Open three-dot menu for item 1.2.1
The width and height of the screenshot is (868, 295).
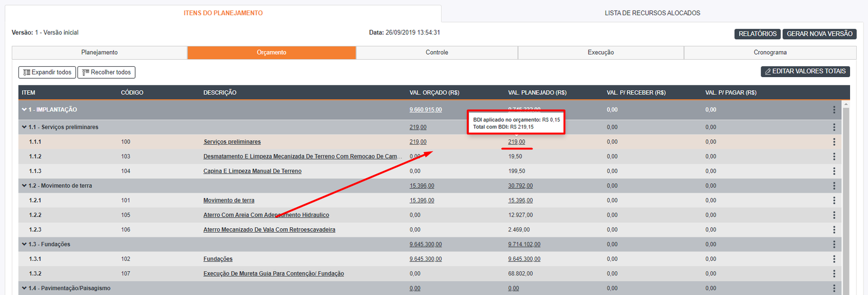[x=834, y=200]
